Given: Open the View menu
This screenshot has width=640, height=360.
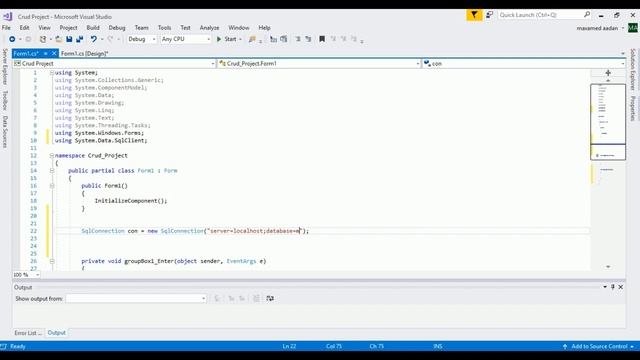Looking at the screenshot, I should [x=44, y=28].
